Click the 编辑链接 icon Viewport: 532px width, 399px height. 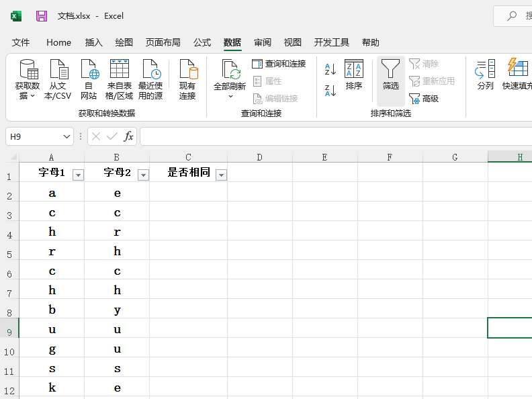click(x=257, y=99)
